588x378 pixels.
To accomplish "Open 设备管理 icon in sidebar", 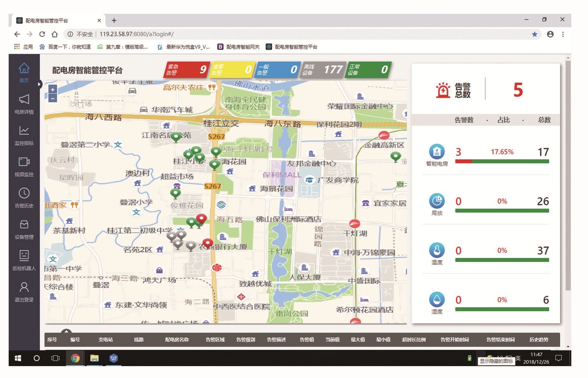I will click(24, 224).
